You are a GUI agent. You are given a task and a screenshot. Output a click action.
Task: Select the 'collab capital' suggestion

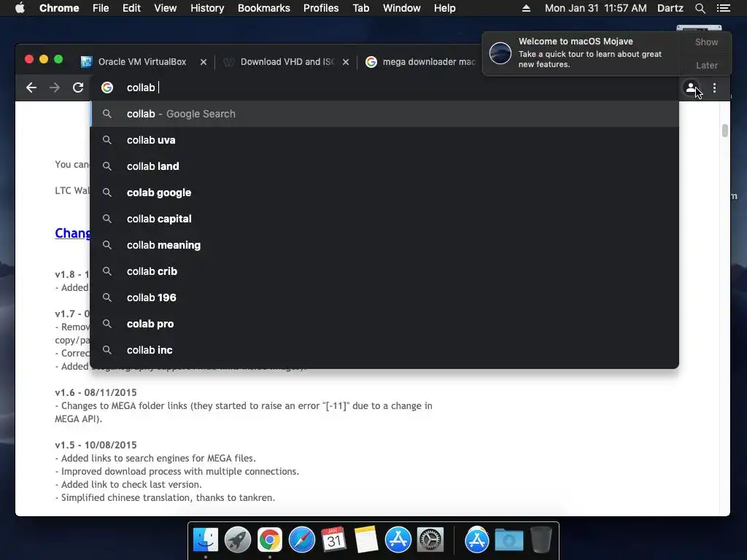click(x=384, y=219)
